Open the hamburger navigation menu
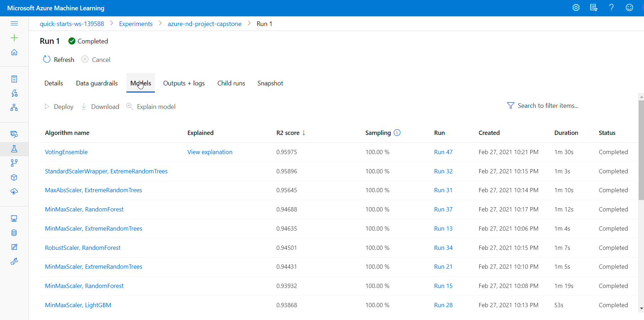Image resolution: width=644 pixels, height=320 pixels. pos(14,23)
